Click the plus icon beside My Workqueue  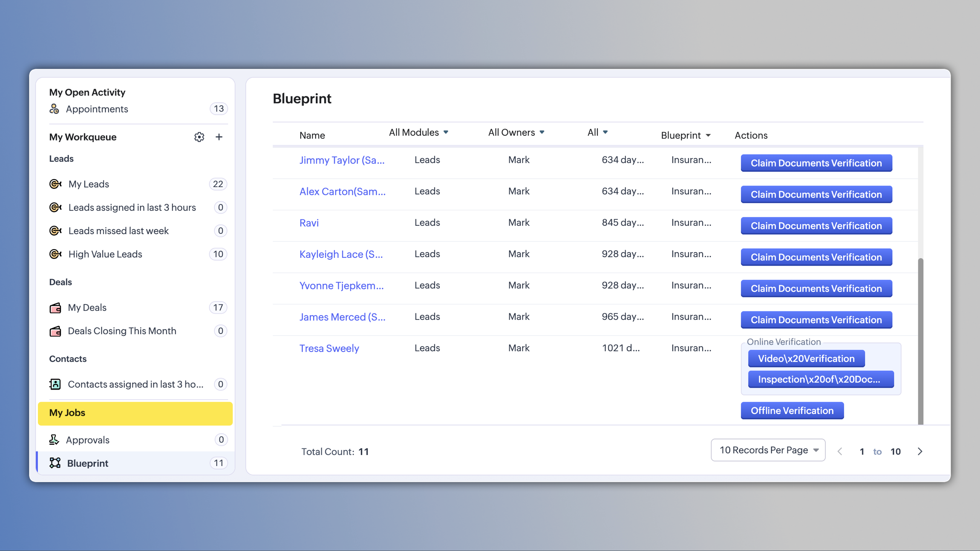point(219,137)
